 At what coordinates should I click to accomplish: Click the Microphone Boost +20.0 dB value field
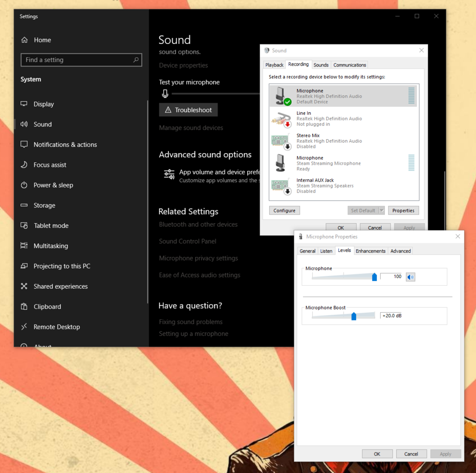[391, 315]
